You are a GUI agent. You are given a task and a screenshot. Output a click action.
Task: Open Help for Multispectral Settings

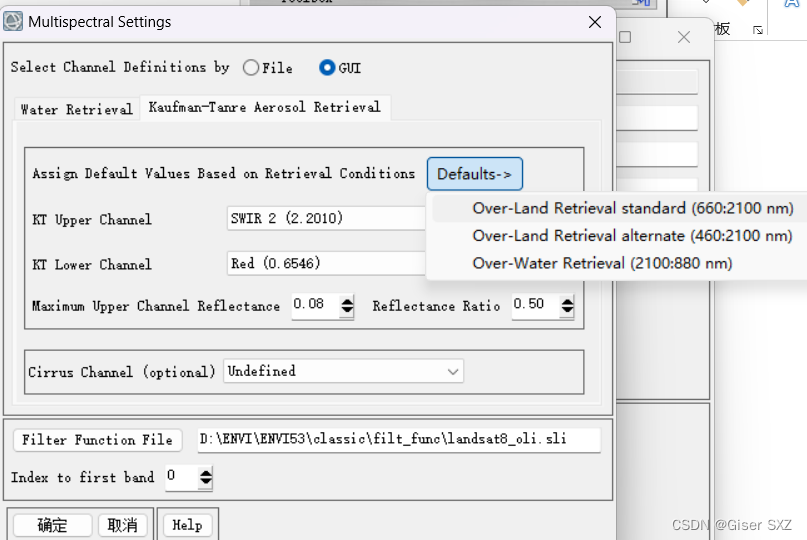pos(187,525)
